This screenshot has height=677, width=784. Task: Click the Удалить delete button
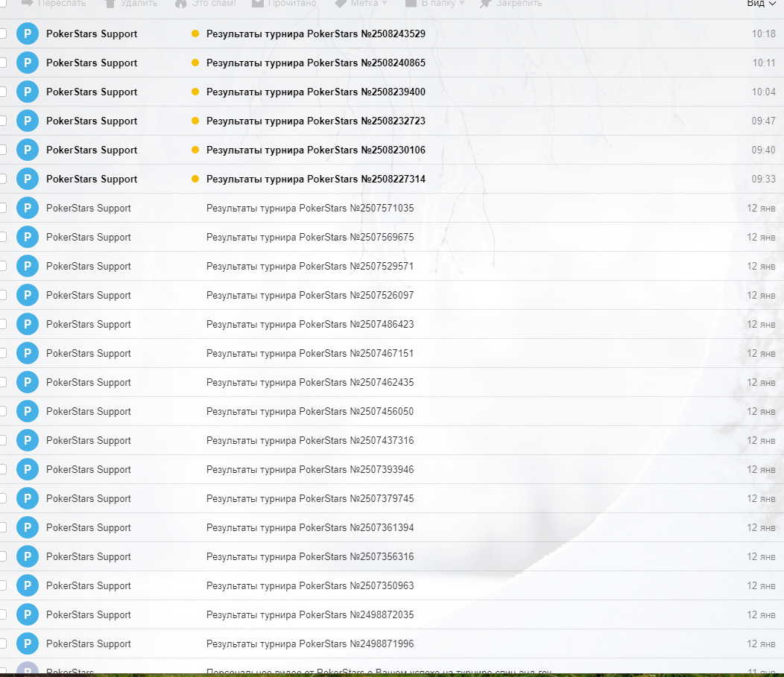pos(130,4)
